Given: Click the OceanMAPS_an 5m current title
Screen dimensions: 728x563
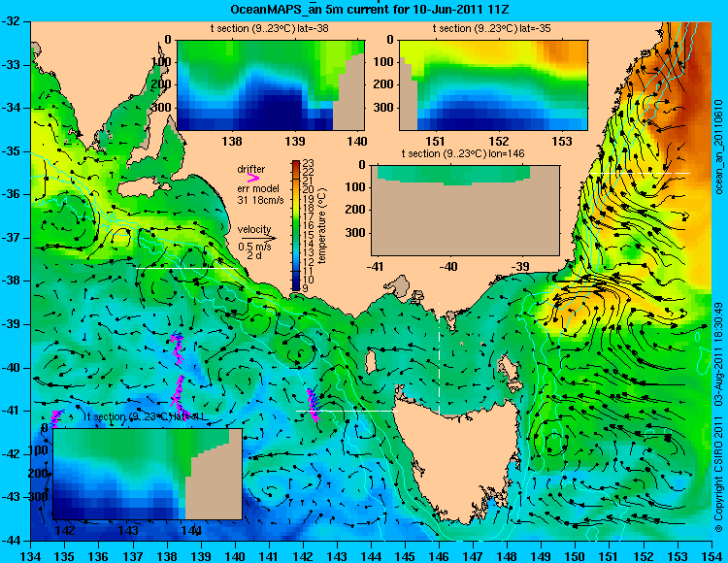Looking at the screenshot, I should tap(369, 9).
